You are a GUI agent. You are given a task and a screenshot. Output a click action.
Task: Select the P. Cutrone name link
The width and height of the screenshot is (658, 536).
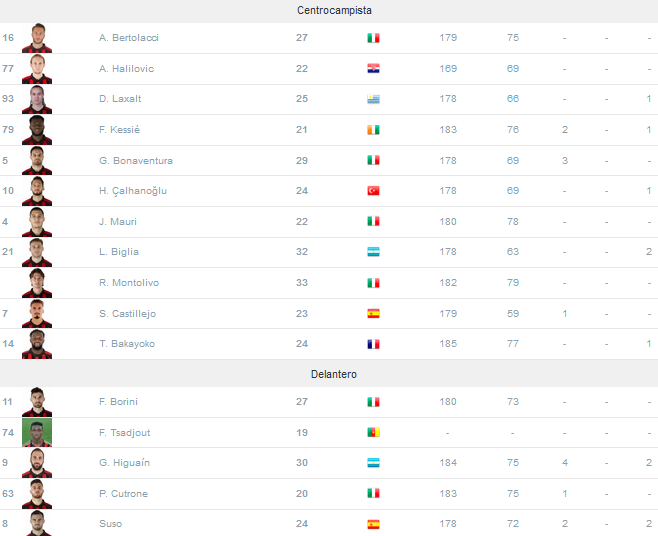click(x=123, y=494)
